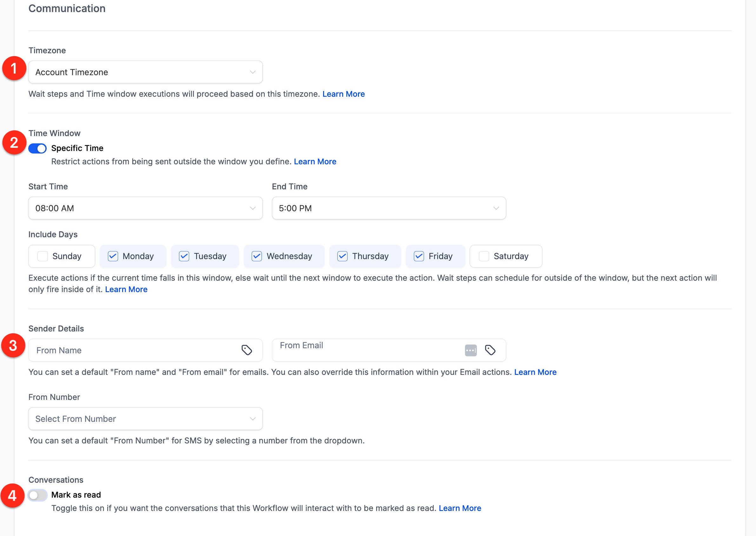Viewport: 756px width, 536px height.
Task: Click the gray ellipsis icon in From Email
Action: click(471, 350)
